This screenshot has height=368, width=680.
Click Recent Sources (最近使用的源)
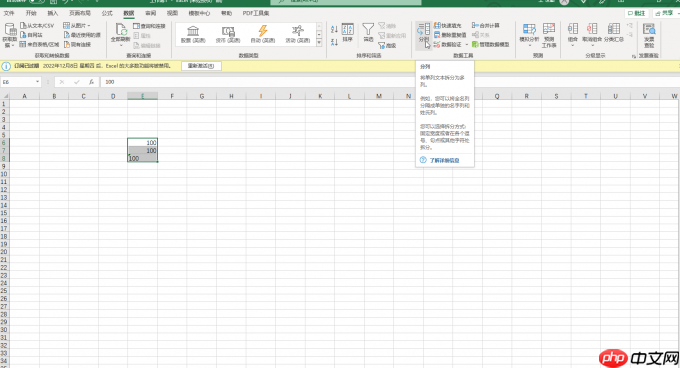(82, 35)
